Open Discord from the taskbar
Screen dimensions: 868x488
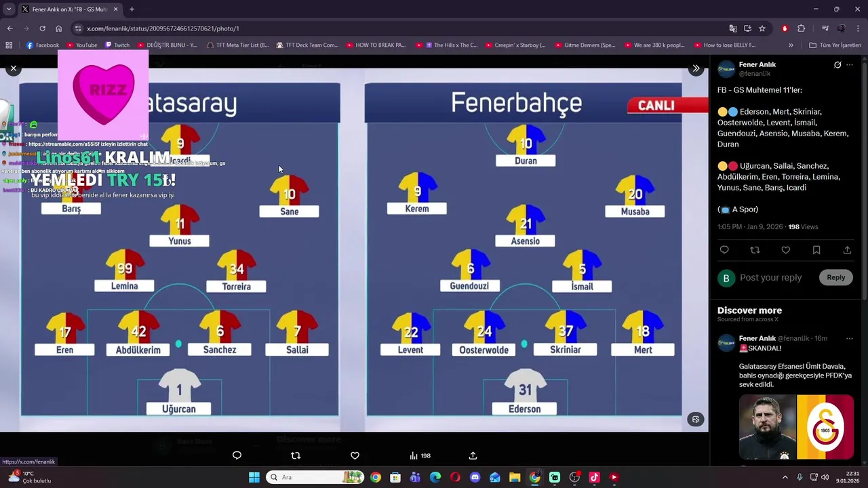click(x=475, y=477)
